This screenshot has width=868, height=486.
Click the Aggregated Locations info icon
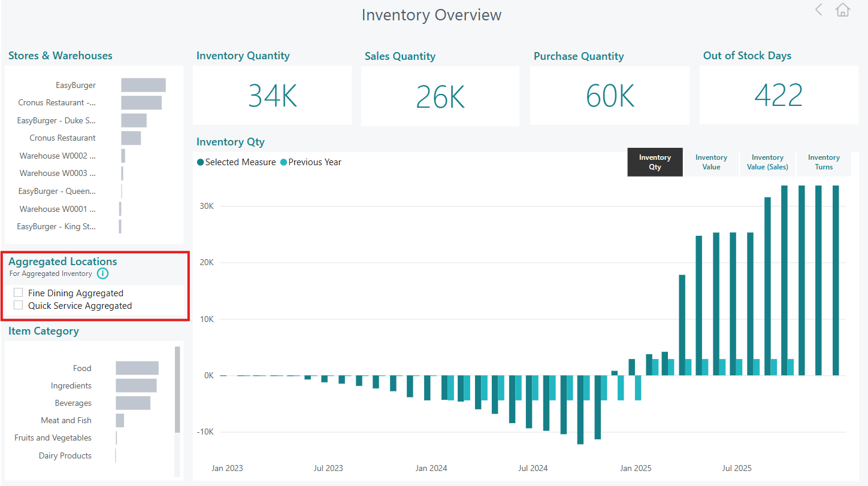point(103,274)
